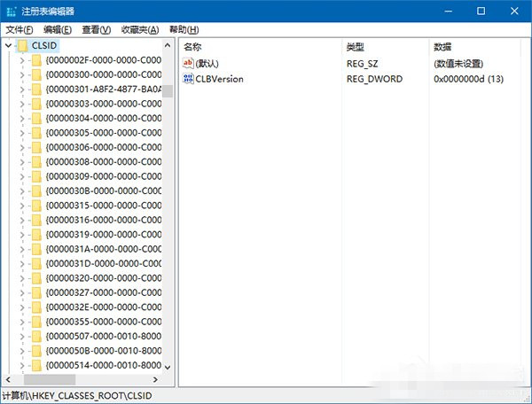
Task: Select the CLBVersion value name
Action: (220, 79)
